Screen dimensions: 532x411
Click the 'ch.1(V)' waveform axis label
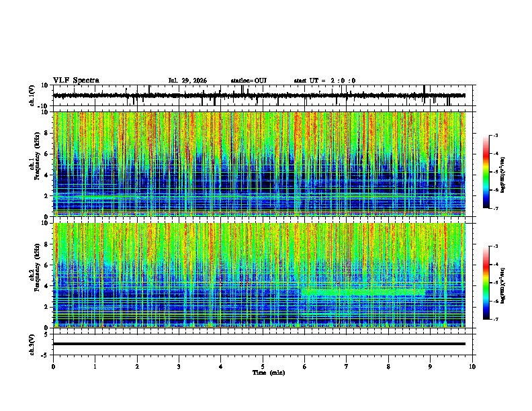click(x=32, y=95)
